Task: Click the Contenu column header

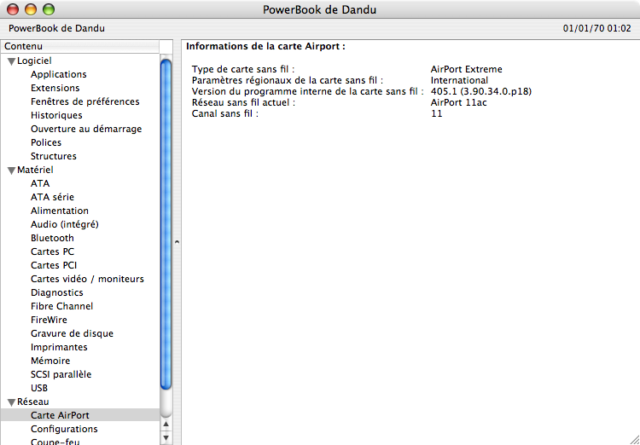Action: pyautogui.click(x=80, y=47)
